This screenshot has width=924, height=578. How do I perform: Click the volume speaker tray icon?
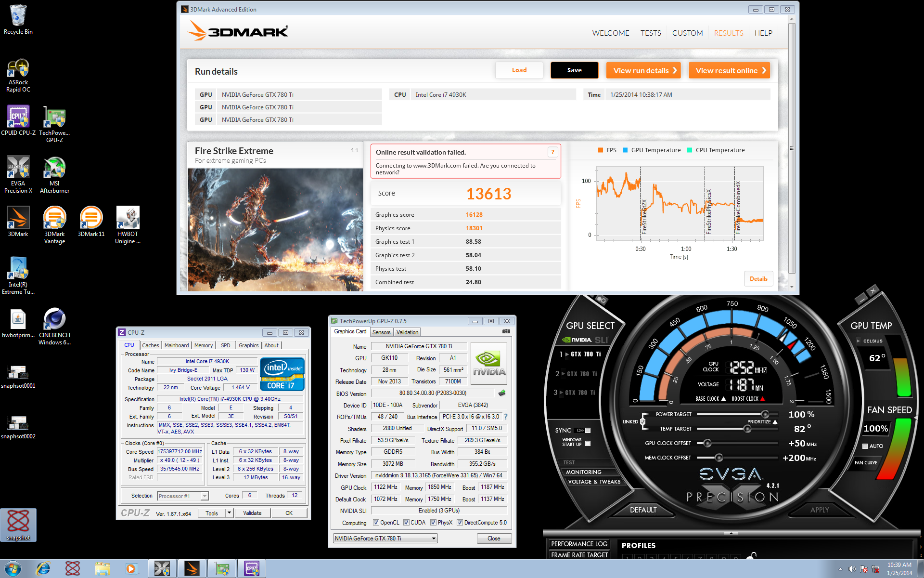(x=852, y=569)
